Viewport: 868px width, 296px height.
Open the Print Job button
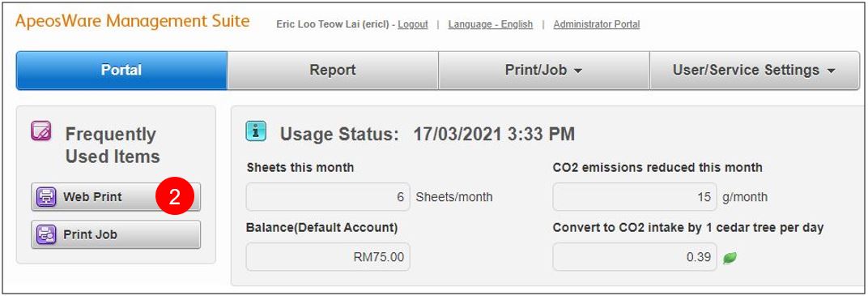tap(116, 234)
